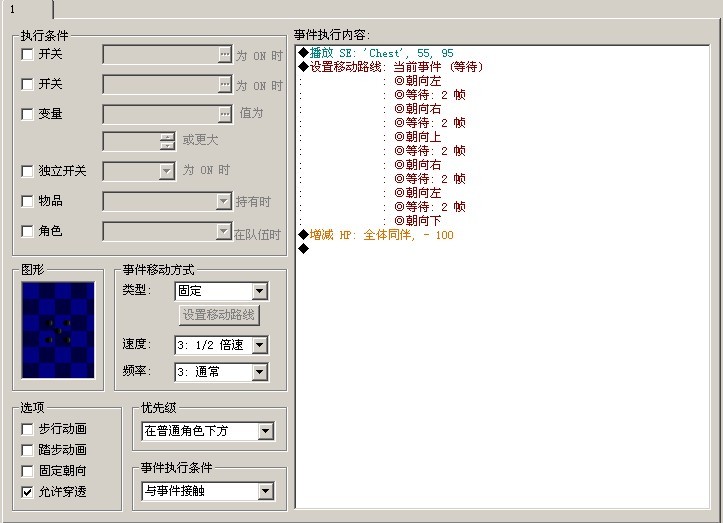Open the 类型 固定 movement dropdown

tap(260, 291)
